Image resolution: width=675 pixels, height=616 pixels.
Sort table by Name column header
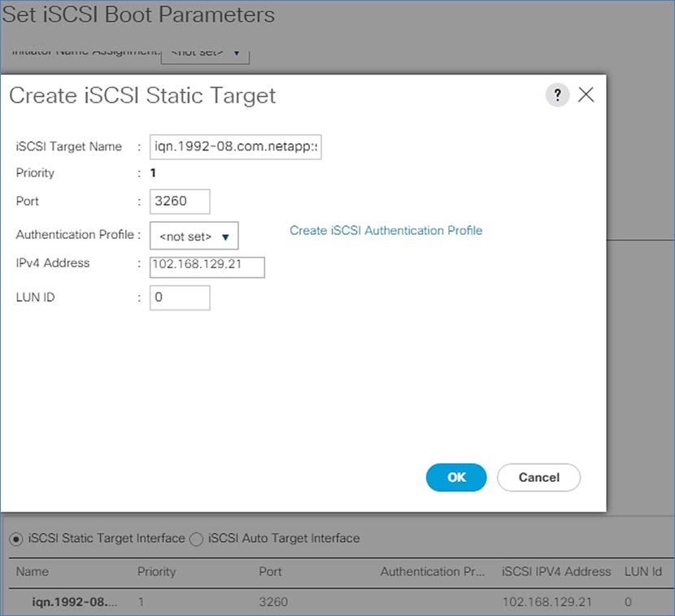tap(33, 571)
